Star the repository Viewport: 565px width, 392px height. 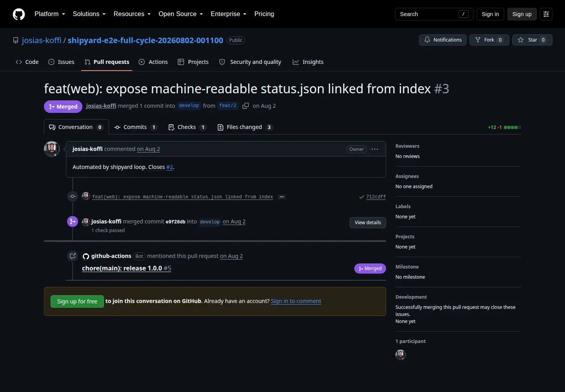point(532,40)
